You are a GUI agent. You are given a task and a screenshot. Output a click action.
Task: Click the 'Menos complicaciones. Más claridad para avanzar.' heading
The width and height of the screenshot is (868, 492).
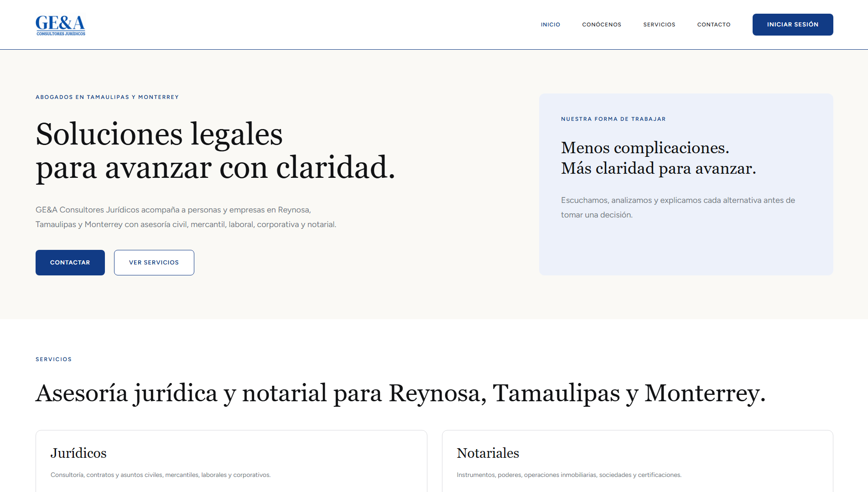pos(659,158)
